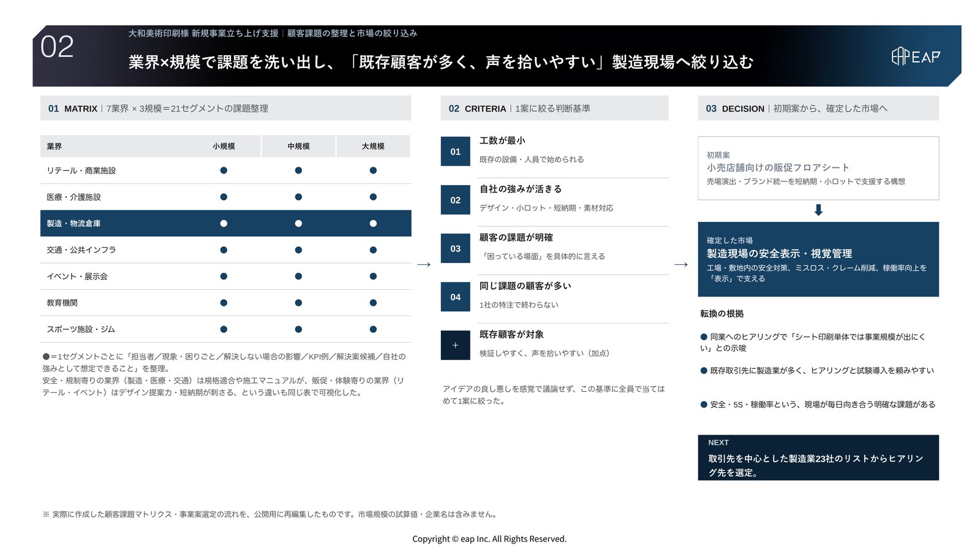The width and height of the screenshot is (980, 551).
Task: Select the イベント・展示会 row label
Action: tap(77, 276)
